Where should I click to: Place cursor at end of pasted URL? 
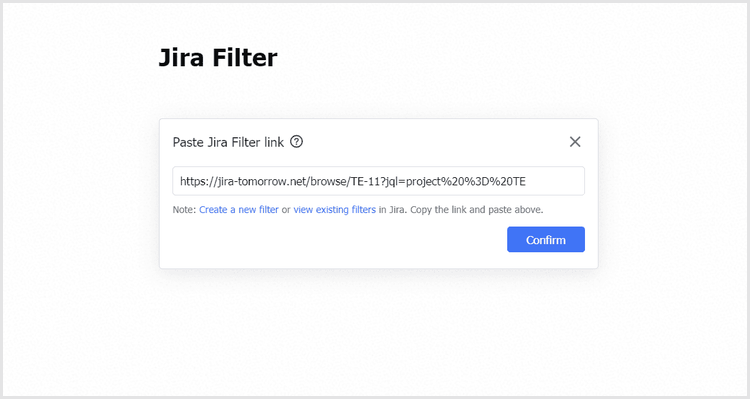point(527,181)
